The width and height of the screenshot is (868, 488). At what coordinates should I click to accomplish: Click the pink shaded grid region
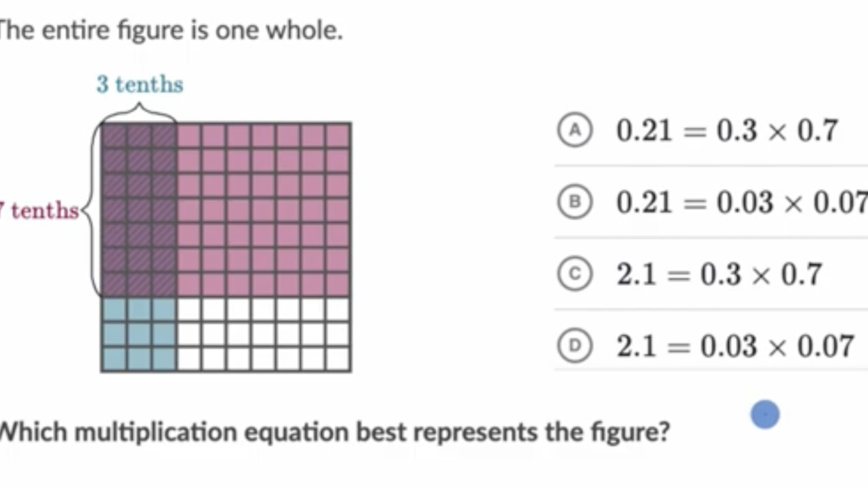point(264,210)
